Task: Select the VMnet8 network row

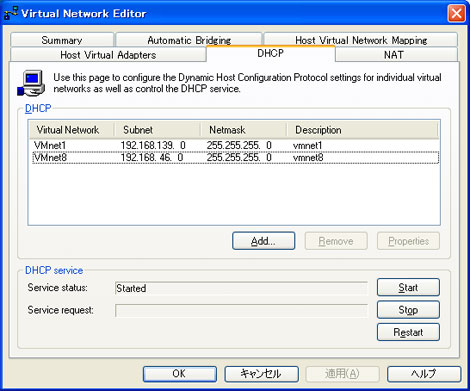Action: [235, 157]
